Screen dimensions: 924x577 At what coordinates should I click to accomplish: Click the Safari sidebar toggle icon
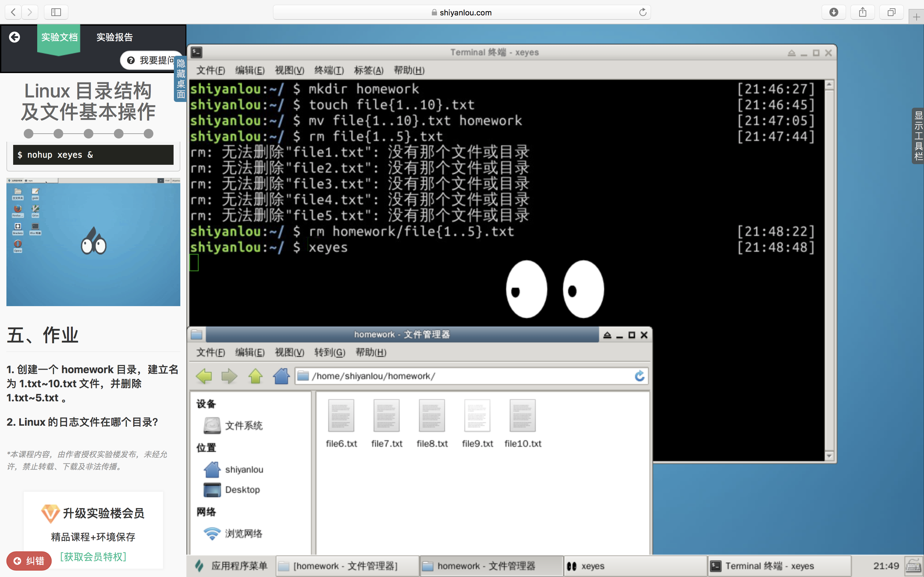56,12
